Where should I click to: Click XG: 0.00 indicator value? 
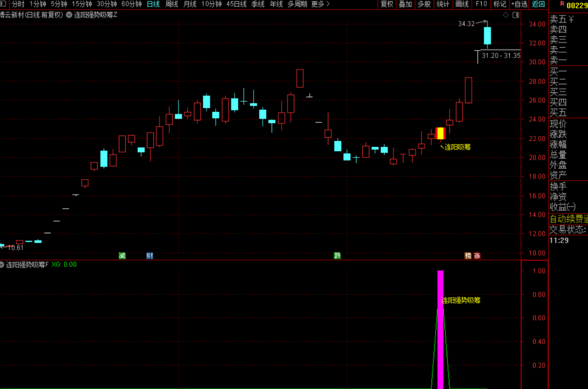pyautogui.click(x=64, y=264)
